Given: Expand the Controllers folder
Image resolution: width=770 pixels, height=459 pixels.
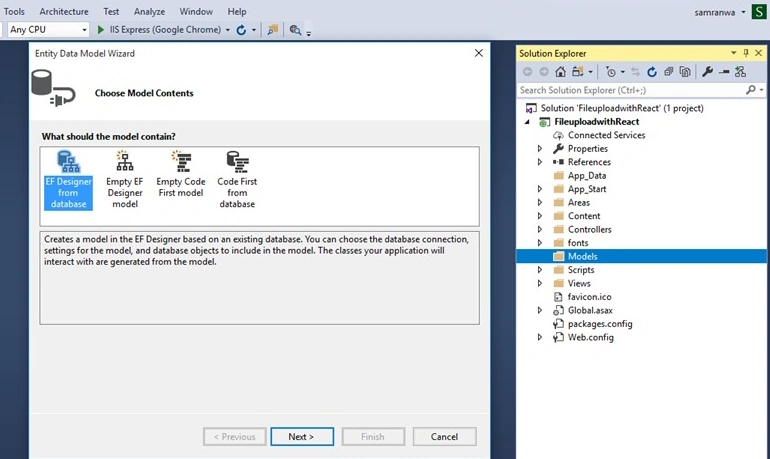Looking at the screenshot, I should [x=540, y=229].
